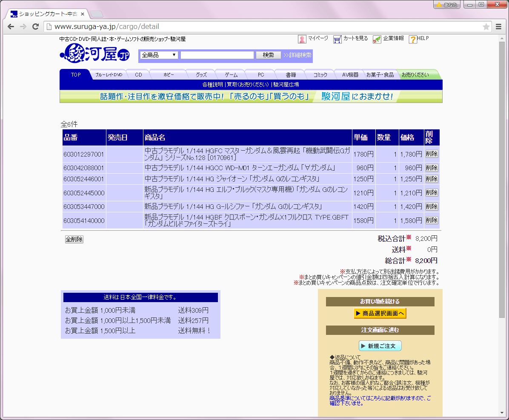Go forward to the next page
The width and height of the screenshot is (509, 420).
[x=23, y=27]
